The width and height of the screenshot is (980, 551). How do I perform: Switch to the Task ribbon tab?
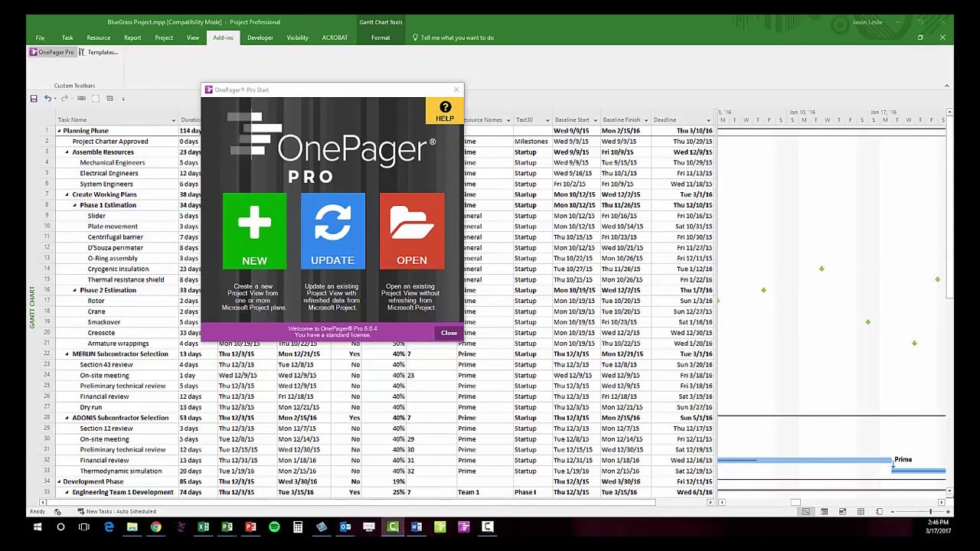(x=67, y=37)
